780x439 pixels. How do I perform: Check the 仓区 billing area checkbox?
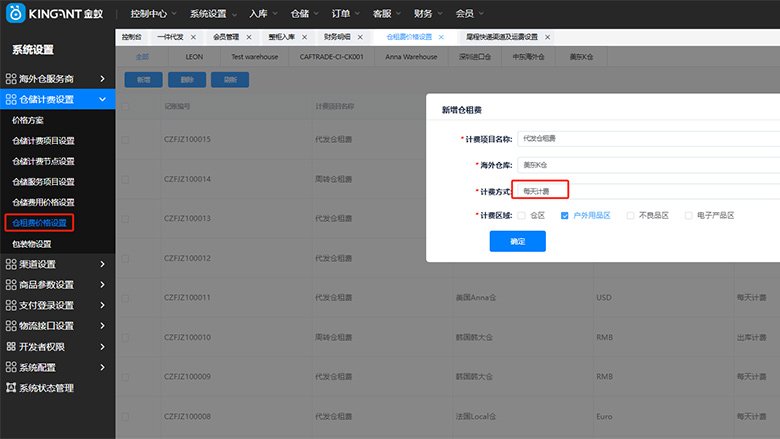[x=521, y=215]
